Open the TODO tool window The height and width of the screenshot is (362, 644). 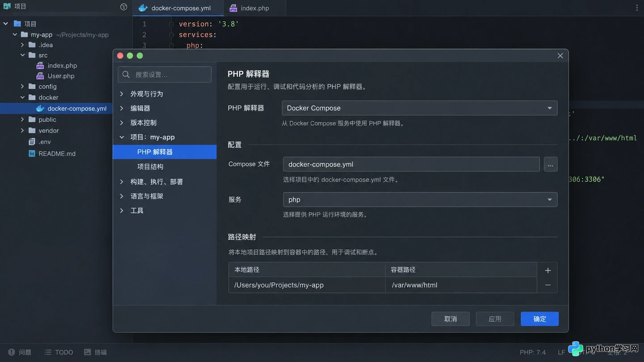59,352
